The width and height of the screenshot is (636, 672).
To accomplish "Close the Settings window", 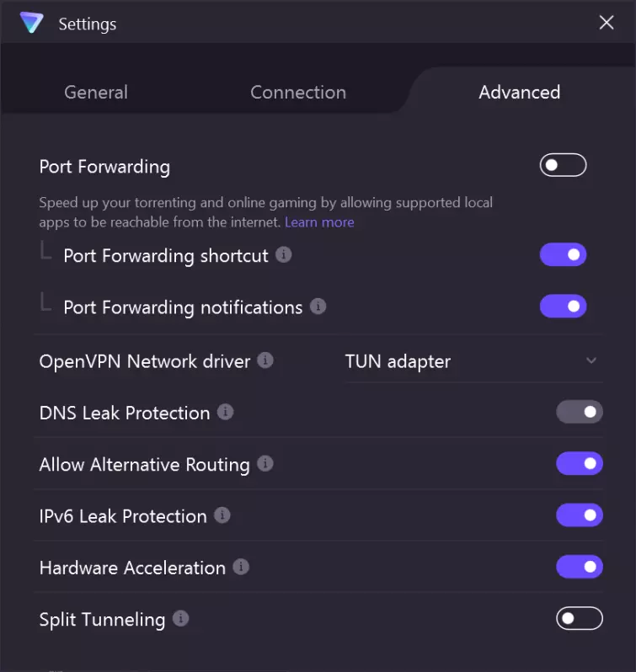I will tap(607, 23).
